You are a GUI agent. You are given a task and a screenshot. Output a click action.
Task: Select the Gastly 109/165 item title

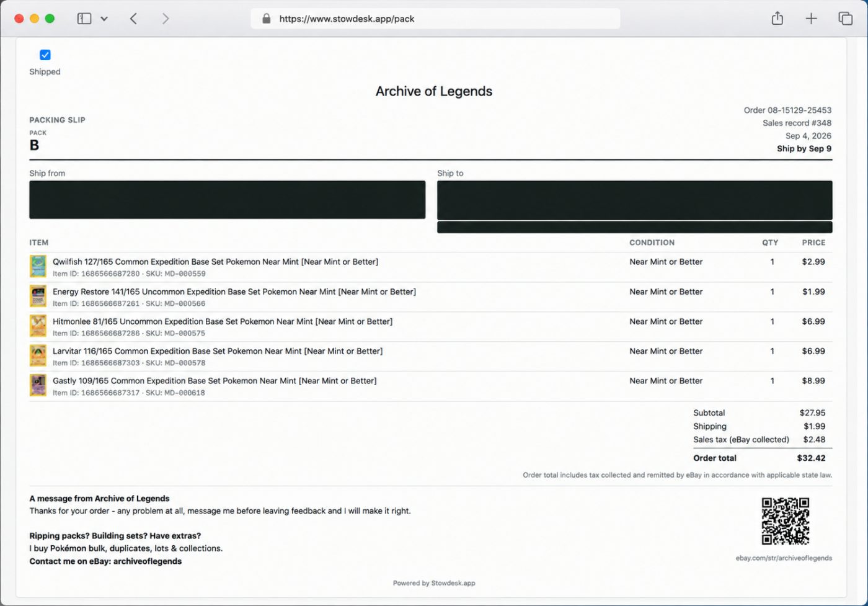click(215, 381)
